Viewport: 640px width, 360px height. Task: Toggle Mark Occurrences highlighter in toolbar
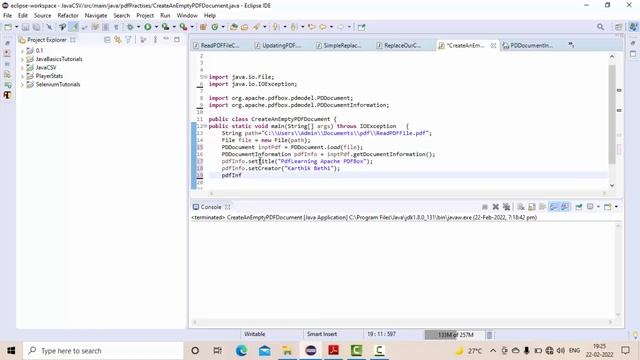[74, 27]
